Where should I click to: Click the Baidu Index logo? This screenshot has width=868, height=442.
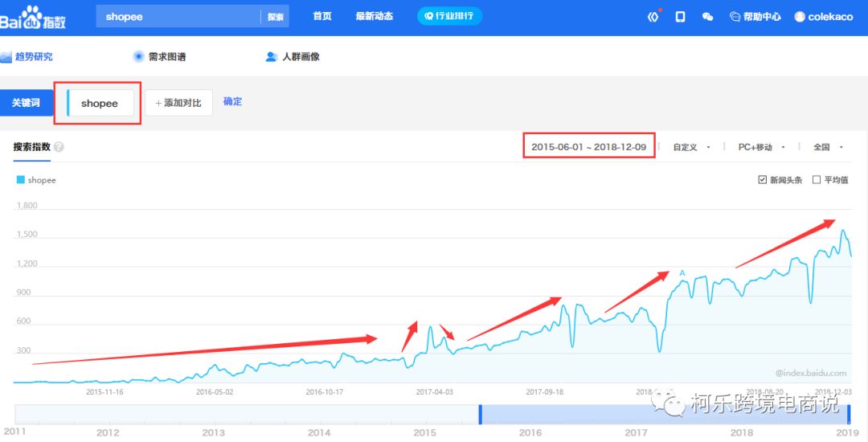33,18
